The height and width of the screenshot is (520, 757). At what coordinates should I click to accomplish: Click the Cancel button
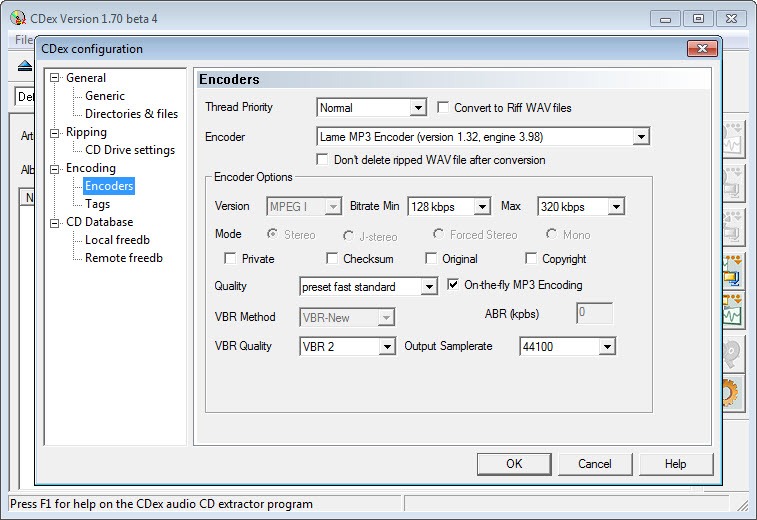[x=595, y=464]
